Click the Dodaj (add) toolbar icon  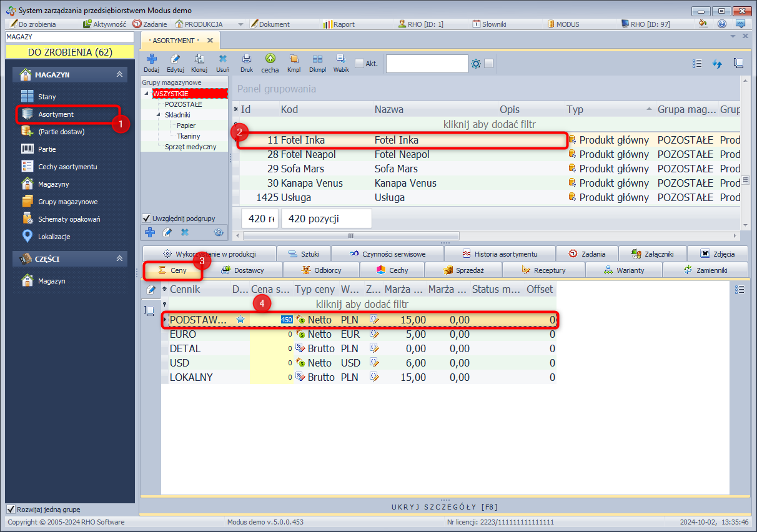151,62
